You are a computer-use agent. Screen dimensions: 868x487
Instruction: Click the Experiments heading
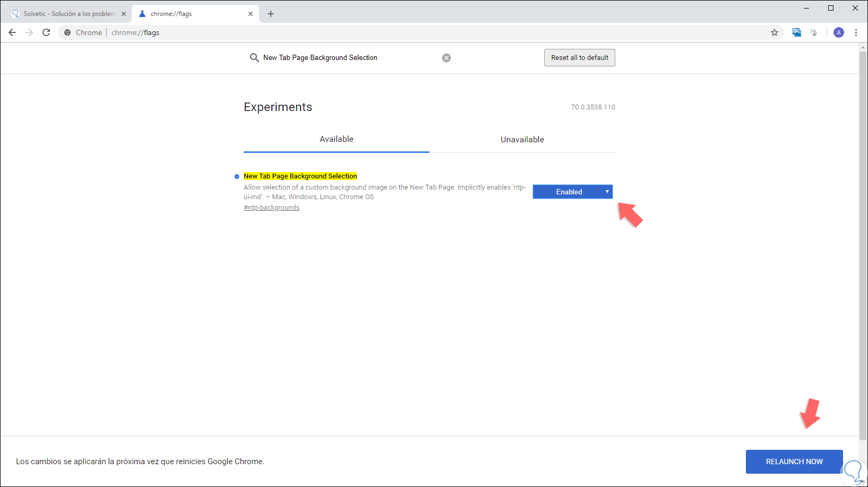(x=278, y=107)
